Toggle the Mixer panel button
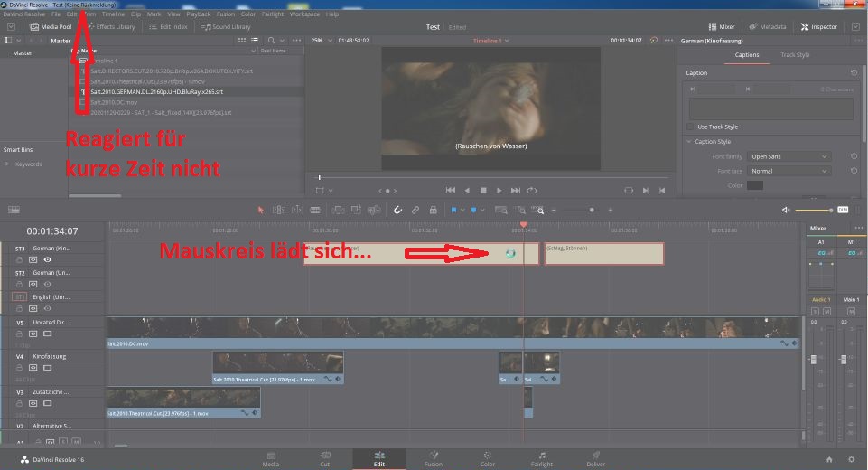The width and height of the screenshot is (868, 470). [x=722, y=26]
